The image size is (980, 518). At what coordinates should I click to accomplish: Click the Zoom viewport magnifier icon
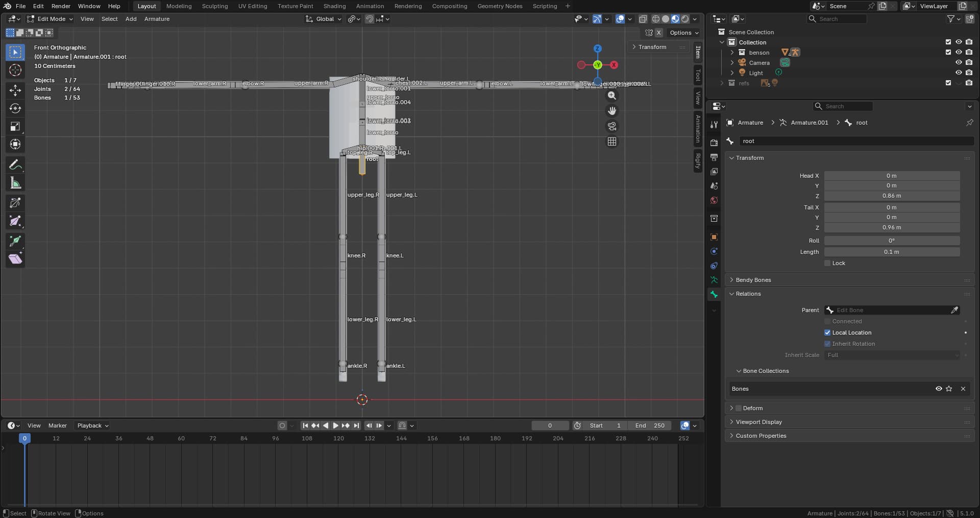(612, 96)
